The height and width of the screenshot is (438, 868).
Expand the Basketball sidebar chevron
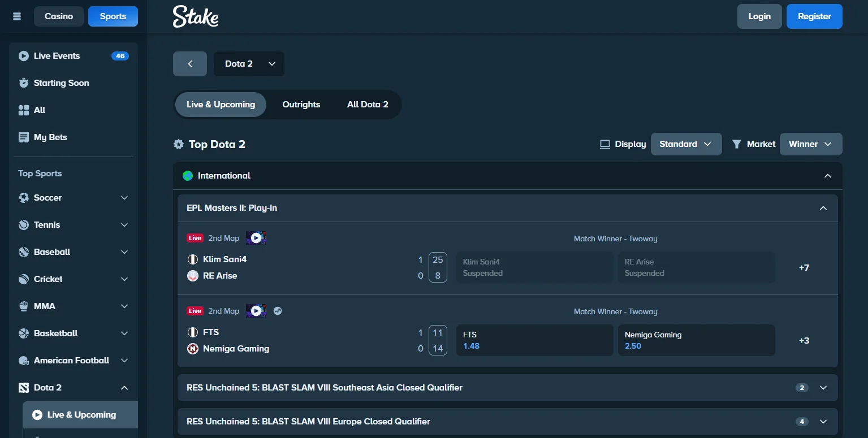click(x=124, y=333)
